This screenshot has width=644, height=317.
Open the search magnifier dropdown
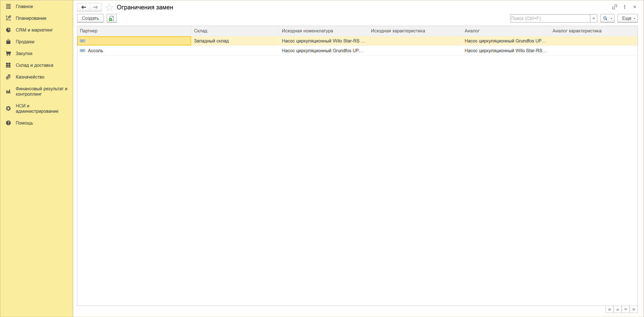tap(607, 18)
